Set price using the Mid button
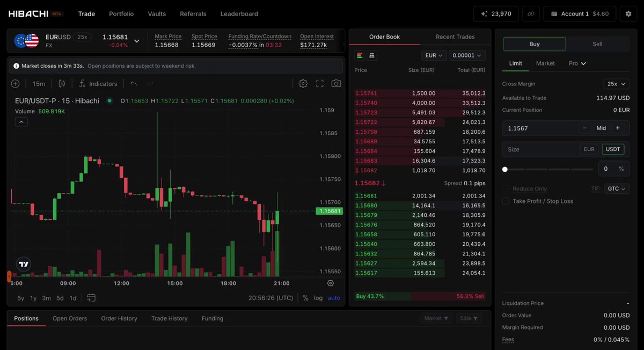Image resolution: width=644 pixels, height=350 pixels. [x=601, y=128]
